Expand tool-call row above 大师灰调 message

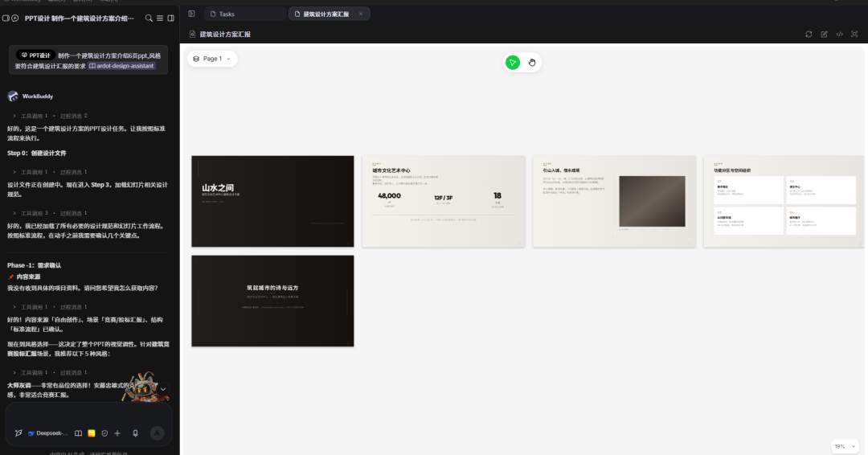(x=50, y=372)
